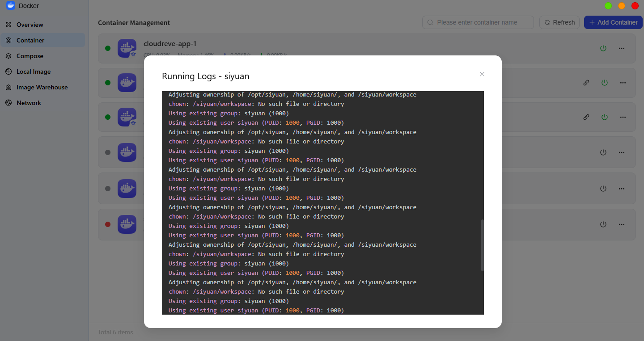Image resolution: width=644 pixels, height=341 pixels.
Task: Go to the Compose section
Action: (x=42, y=56)
